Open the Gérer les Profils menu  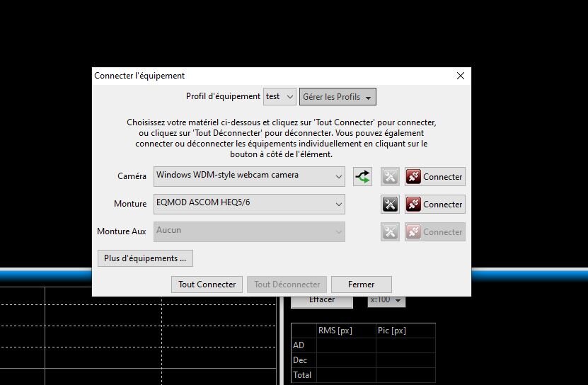338,97
